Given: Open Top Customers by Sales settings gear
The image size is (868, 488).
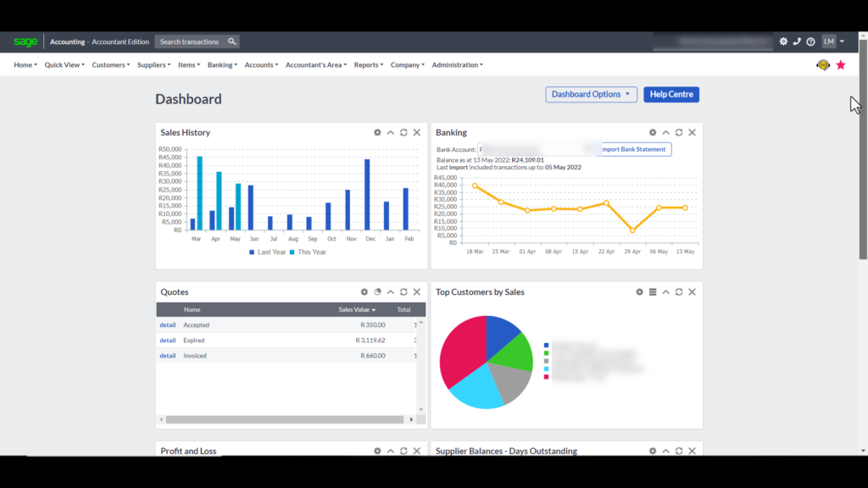Looking at the screenshot, I should pos(639,292).
